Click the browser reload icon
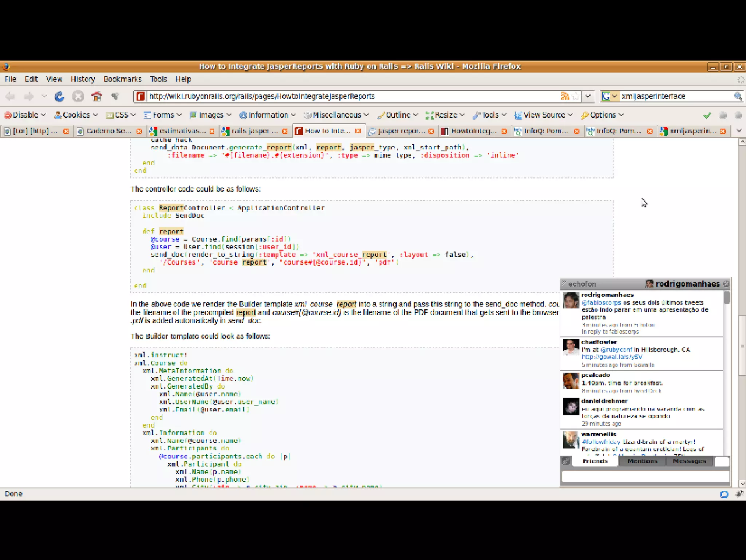 pos(59,96)
